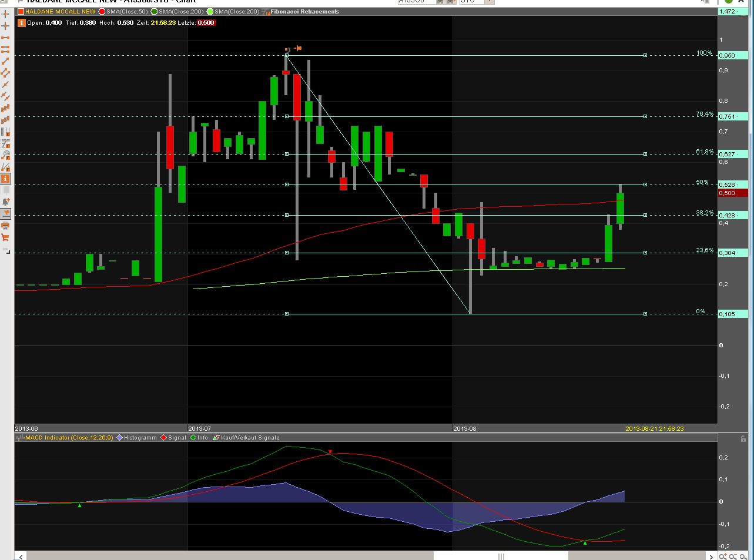
Task: Click the 2013-07 date label on the time axis
Action: pyautogui.click(x=200, y=428)
